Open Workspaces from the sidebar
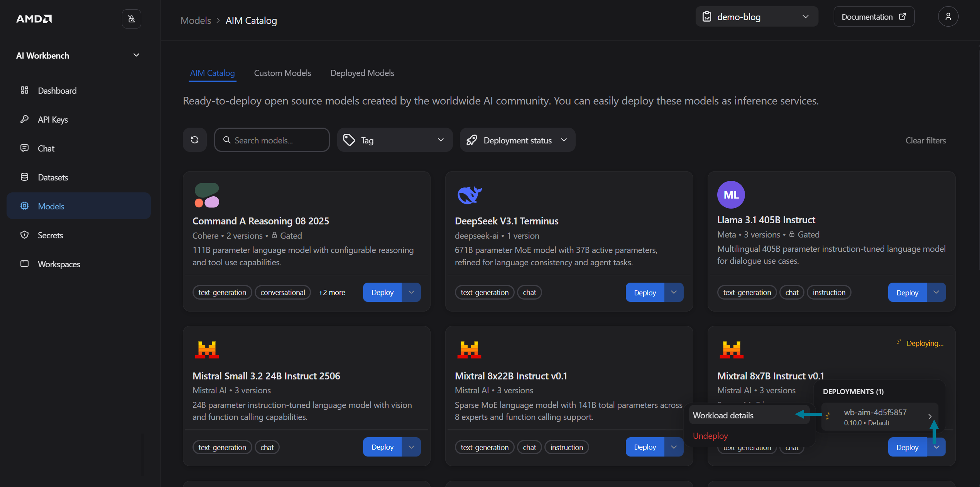The height and width of the screenshot is (487, 980). [59, 264]
